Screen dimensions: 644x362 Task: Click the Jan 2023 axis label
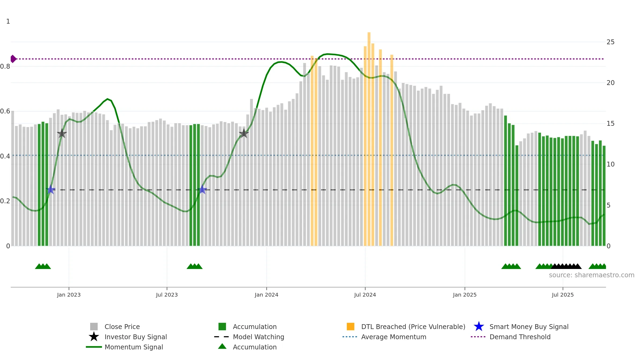[x=69, y=295]
